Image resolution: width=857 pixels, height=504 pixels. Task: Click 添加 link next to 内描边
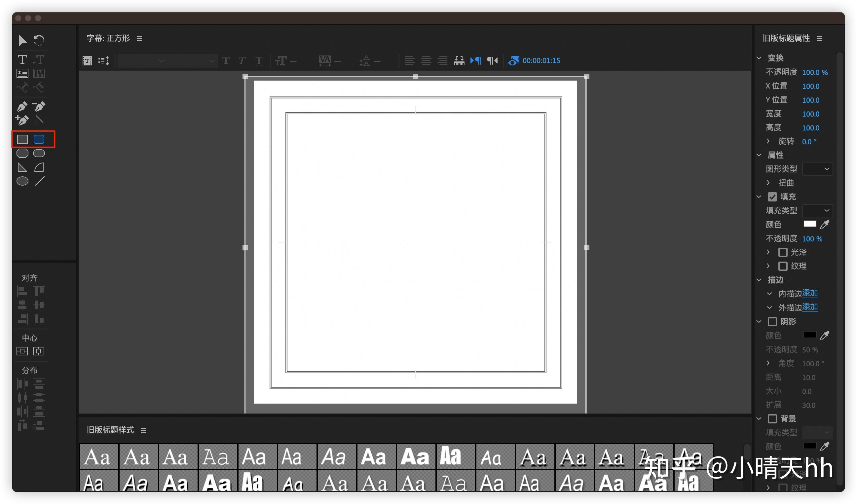coord(810,293)
